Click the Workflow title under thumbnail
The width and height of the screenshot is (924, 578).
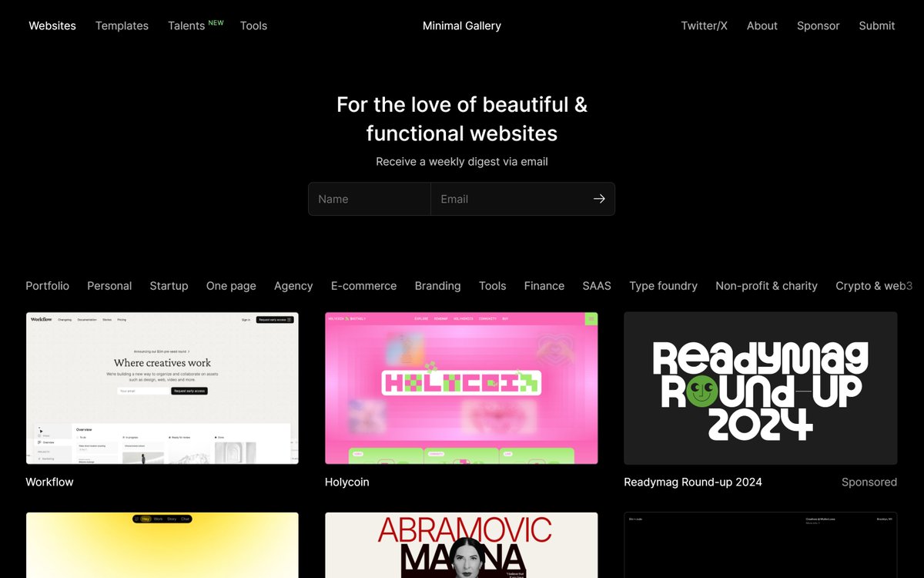(x=49, y=482)
